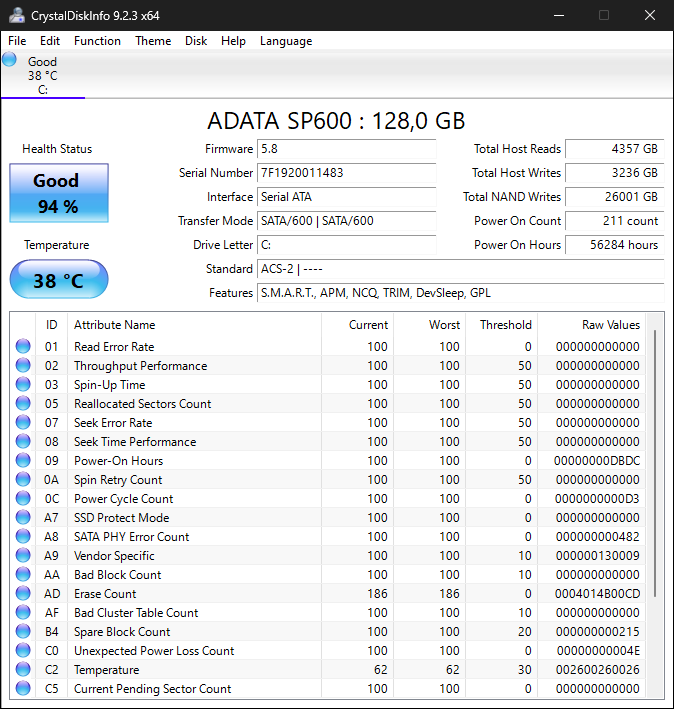The width and height of the screenshot is (674, 709).
Task: Click status icon beside Erase Count row
Action: point(23,594)
